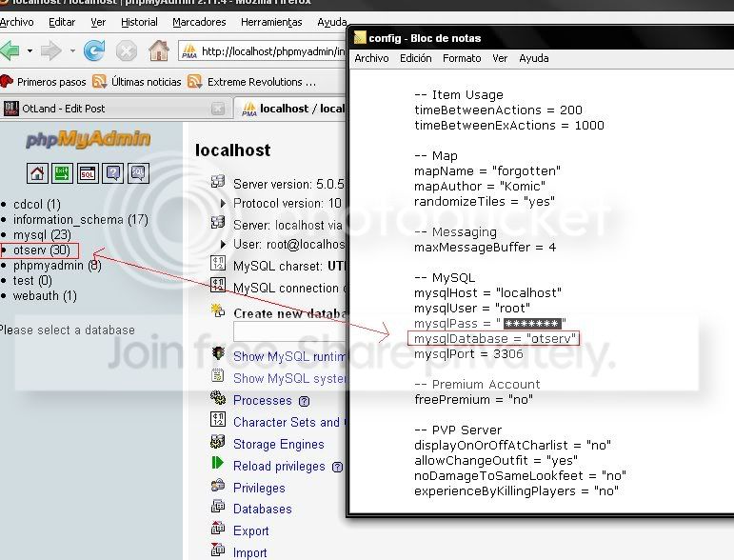Click the Firefox Stop loading icon
Image resolution: width=734 pixels, height=560 pixels.
point(127,50)
